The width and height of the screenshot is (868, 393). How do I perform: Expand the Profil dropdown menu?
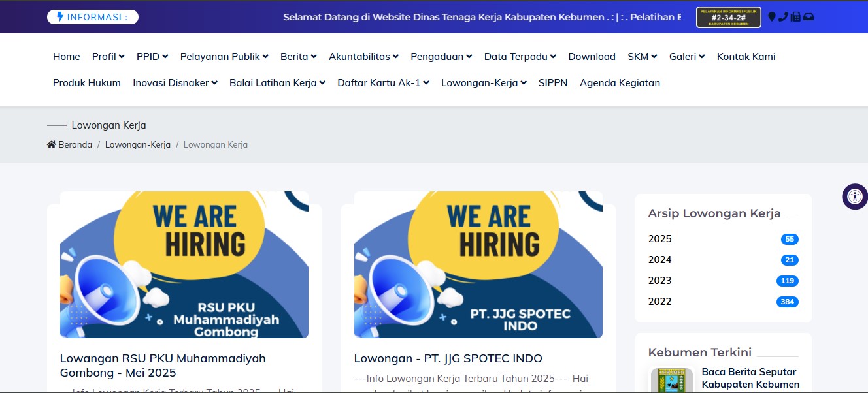tap(108, 57)
